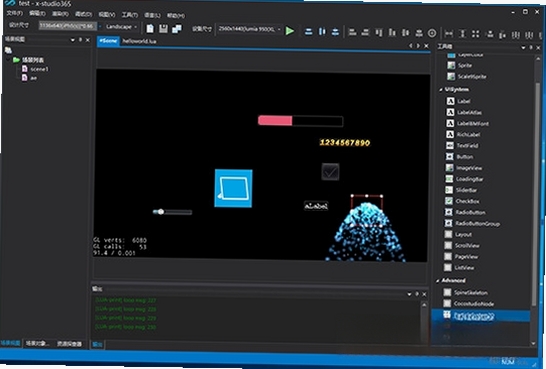Open scene1 in the scene tree
This screenshot has height=369, width=546.
(x=35, y=69)
